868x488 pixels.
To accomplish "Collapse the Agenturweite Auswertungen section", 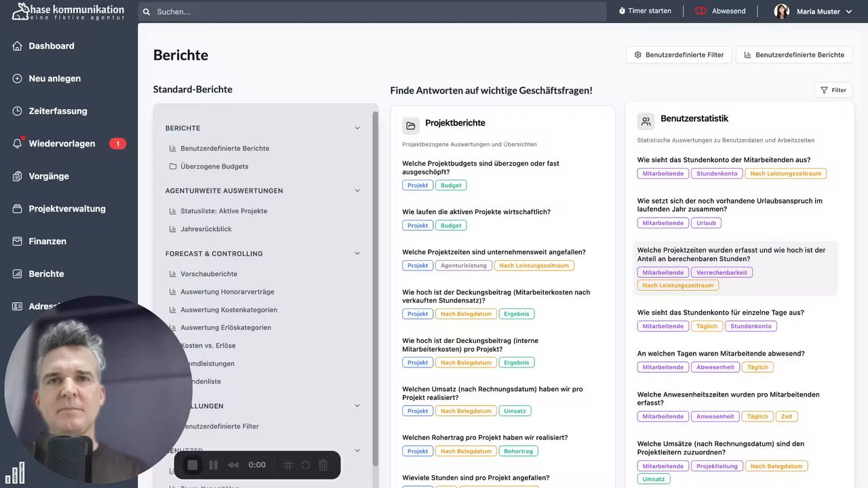I will tap(357, 191).
